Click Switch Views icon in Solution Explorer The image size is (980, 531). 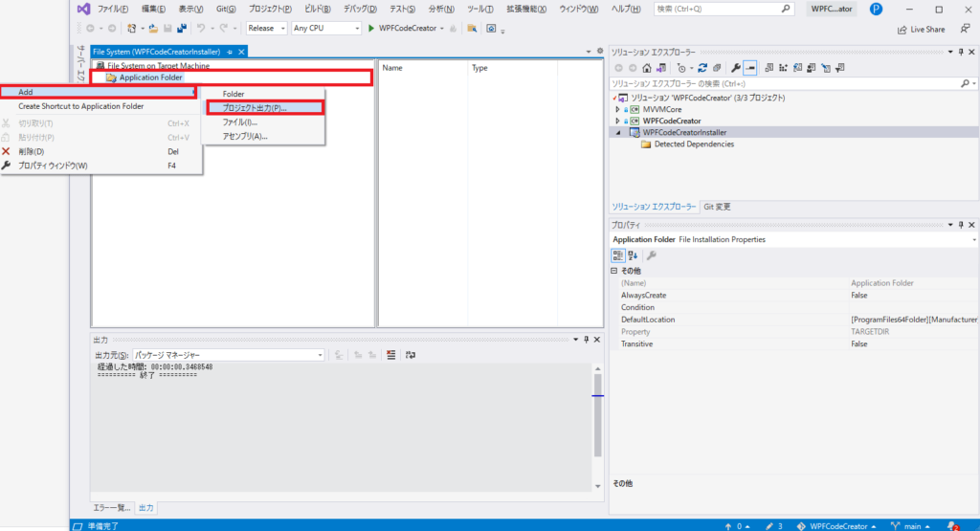click(661, 68)
